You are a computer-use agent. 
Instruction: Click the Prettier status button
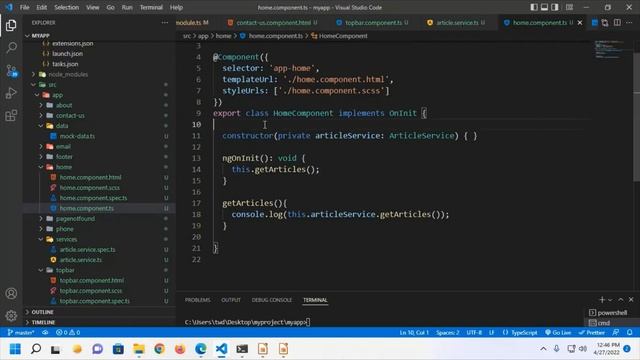pos(591,333)
